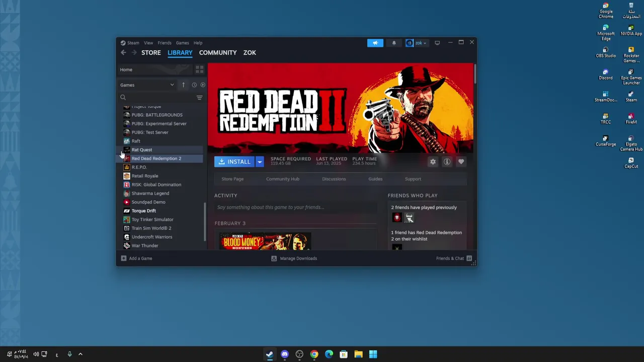Open the notifications bell in Steam
The image size is (644, 362).
point(394,43)
